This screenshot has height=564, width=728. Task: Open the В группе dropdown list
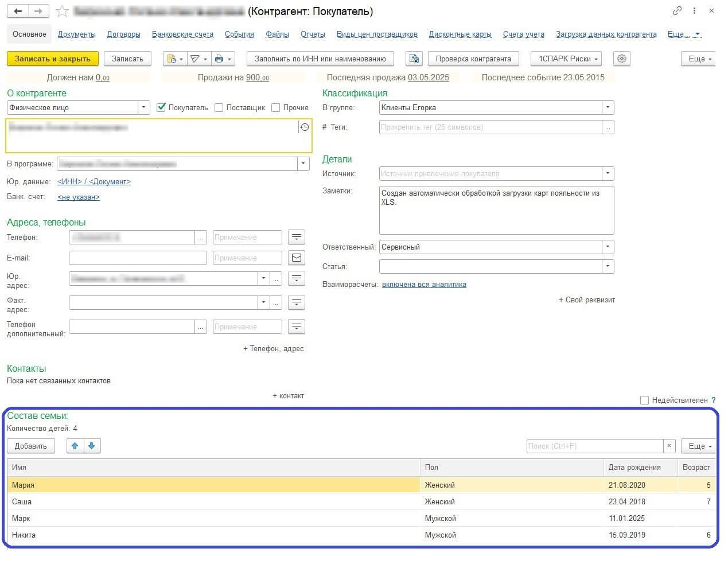pyautogui.click(x=608, y=107)
